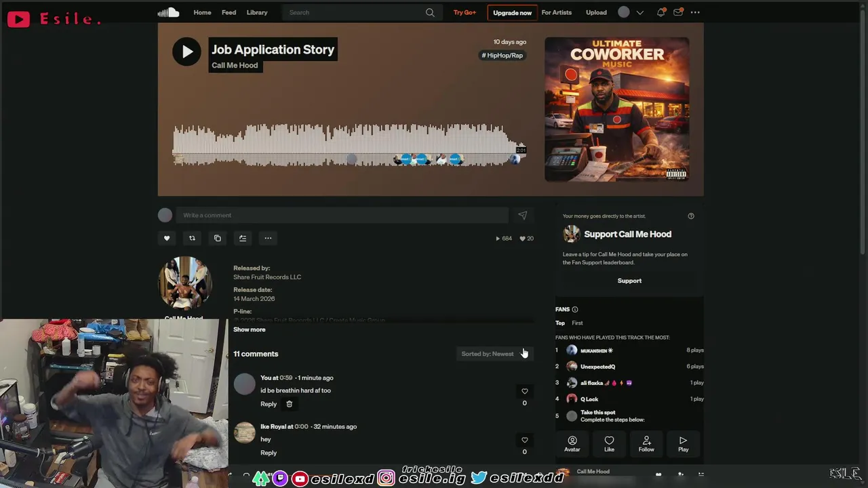Open the Try Go+ link
The image size is (868, 488).
coord(465,12)
